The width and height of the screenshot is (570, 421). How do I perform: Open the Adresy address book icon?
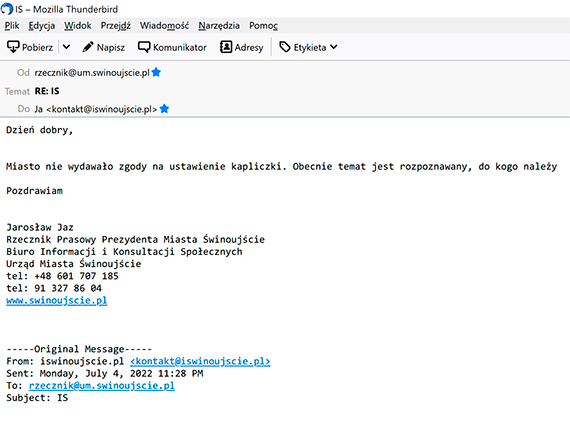(226, 47)
